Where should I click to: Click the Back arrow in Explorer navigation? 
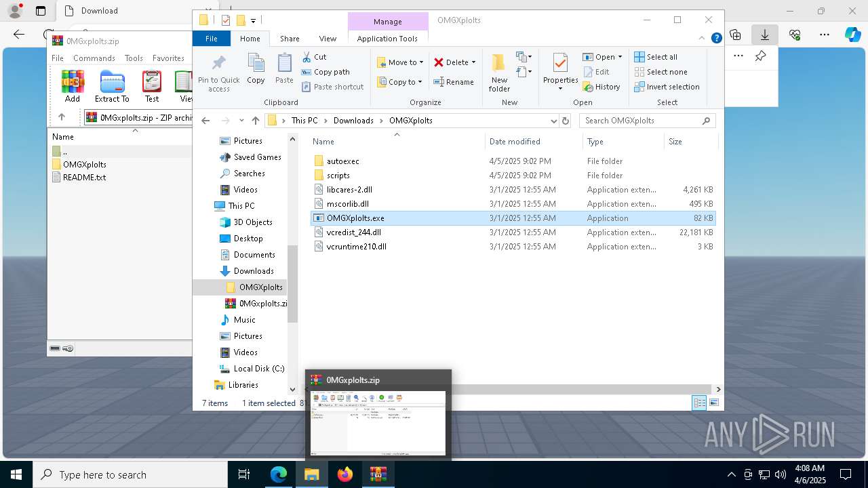click(x=206, y=121)
